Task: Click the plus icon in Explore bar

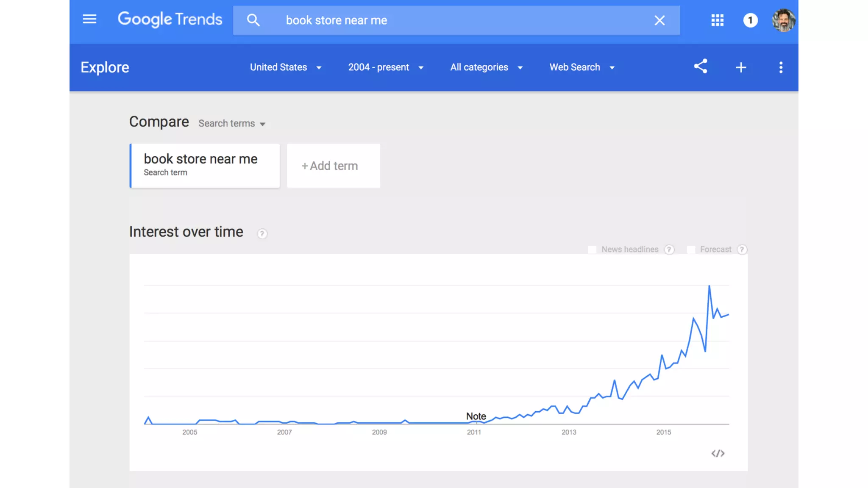Action: (x=741, y=67)
